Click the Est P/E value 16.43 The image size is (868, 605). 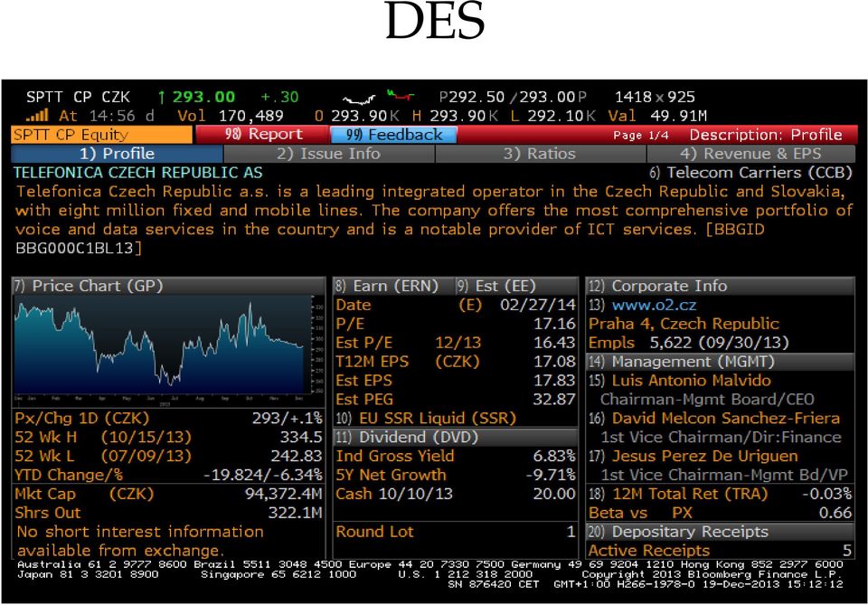coord(554,343)
